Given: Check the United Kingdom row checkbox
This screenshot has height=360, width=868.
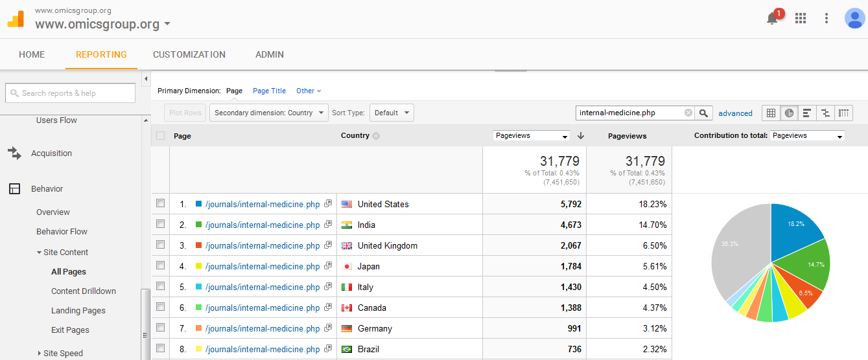Looking at the screenshot, I should pos(160,245).
